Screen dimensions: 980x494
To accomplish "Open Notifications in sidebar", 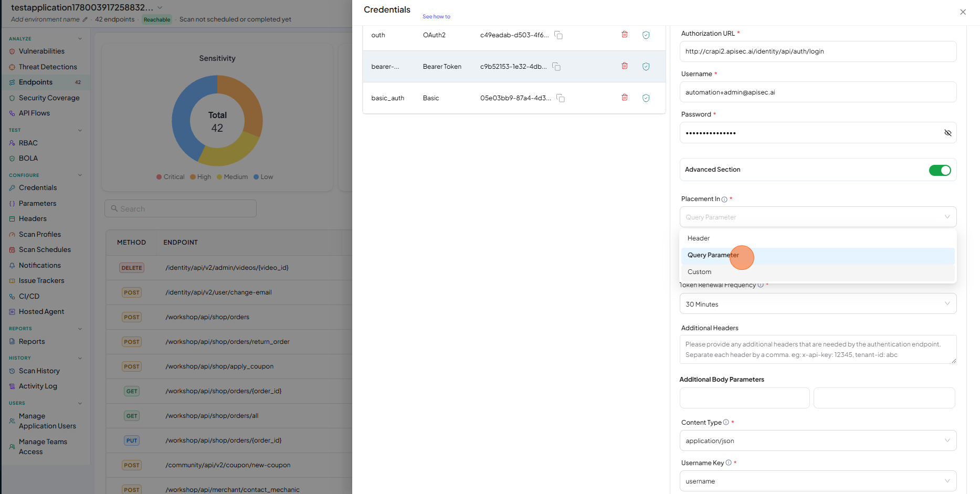I will (40, 266).
